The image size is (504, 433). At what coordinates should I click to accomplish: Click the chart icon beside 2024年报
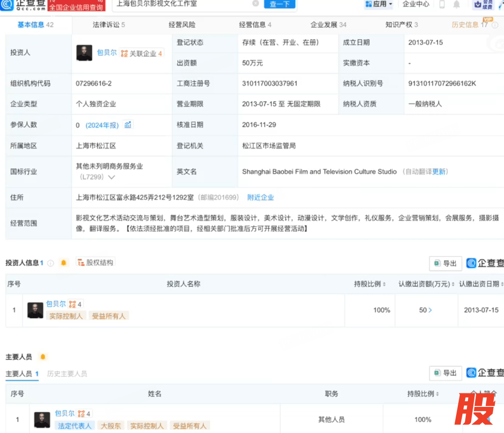pyautogui.click(x=128, y=125)
